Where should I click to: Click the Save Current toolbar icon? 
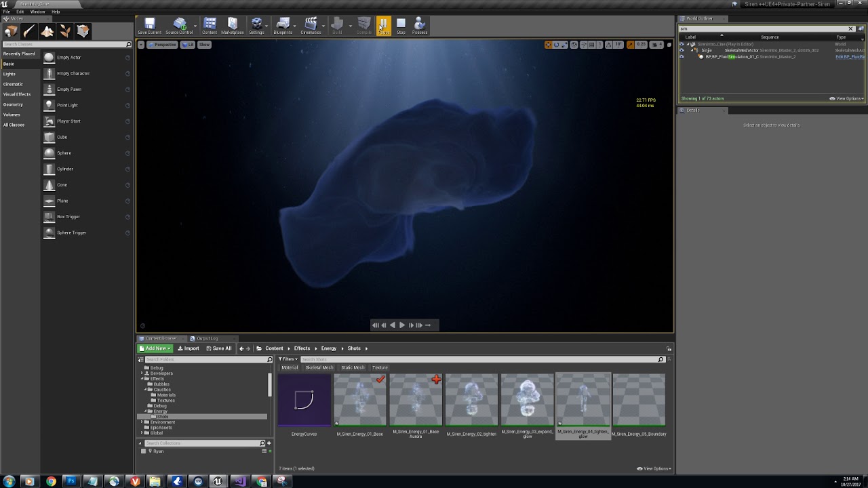tap(149, 26)
